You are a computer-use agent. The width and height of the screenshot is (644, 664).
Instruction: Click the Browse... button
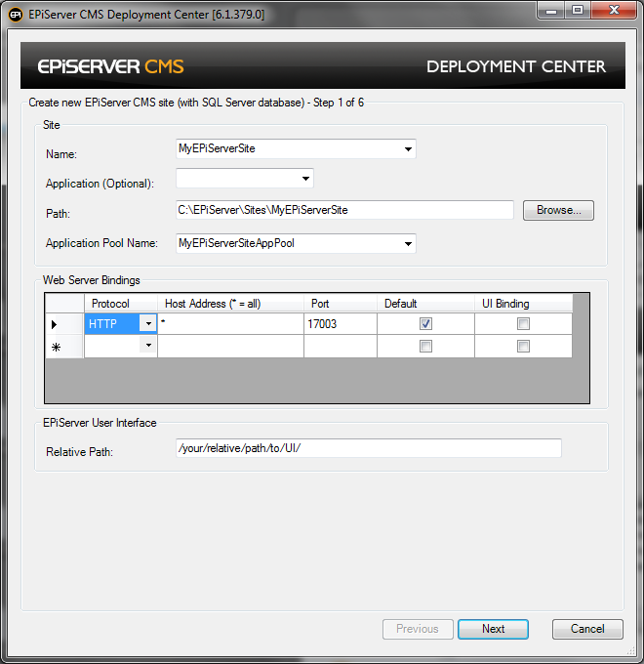(558, 210)
